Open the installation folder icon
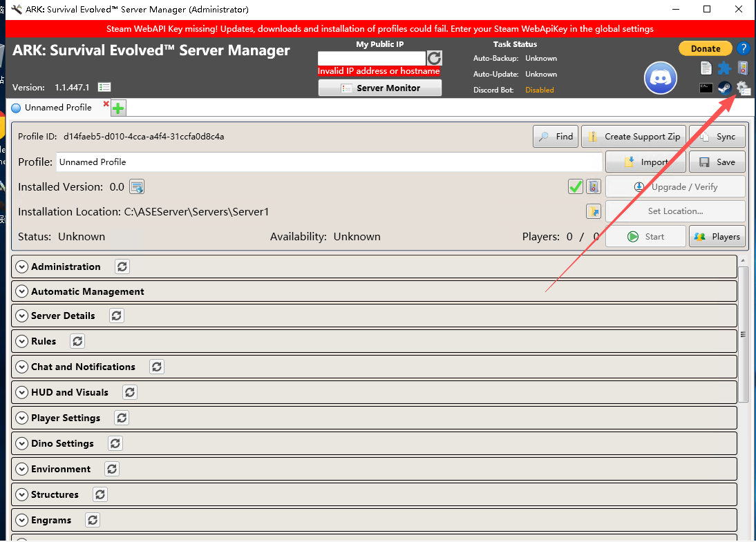The width and height of the screenshot is (756, 542). tap(594, 211)
